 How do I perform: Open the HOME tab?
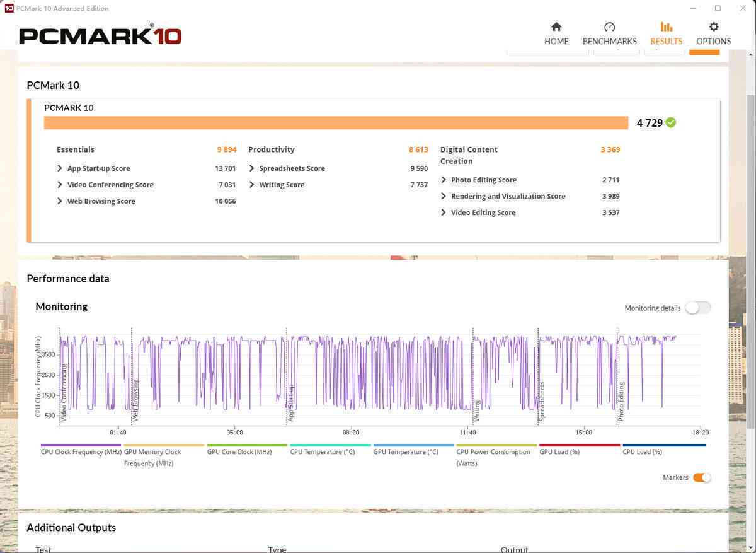(556, 33)
